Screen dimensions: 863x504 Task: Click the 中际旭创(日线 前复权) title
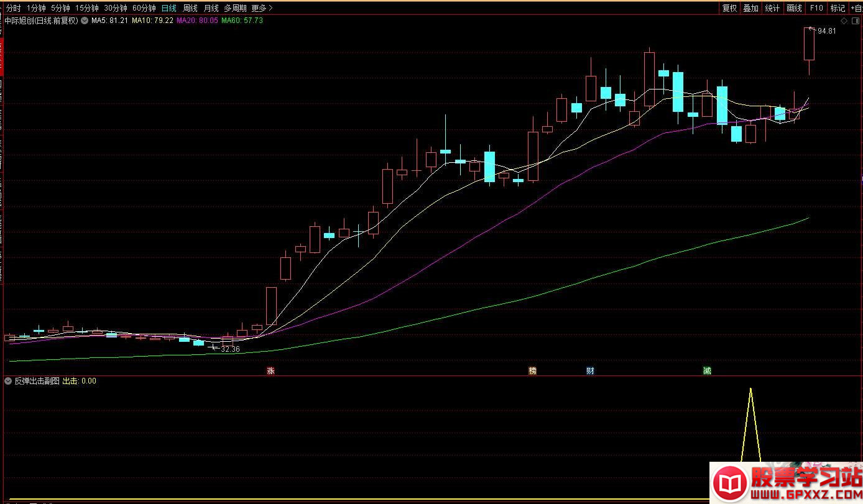coord(41,21)
